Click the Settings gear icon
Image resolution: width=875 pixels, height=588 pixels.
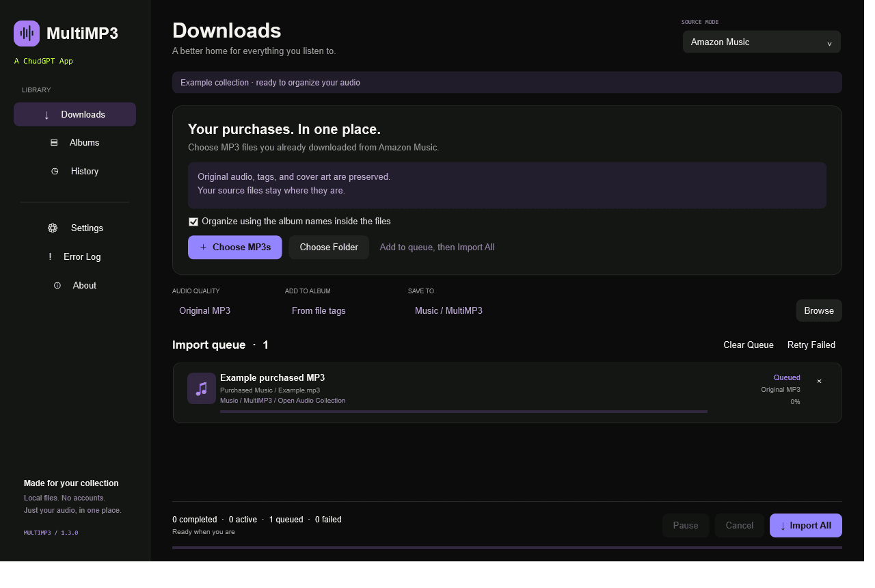pos(53,228)
